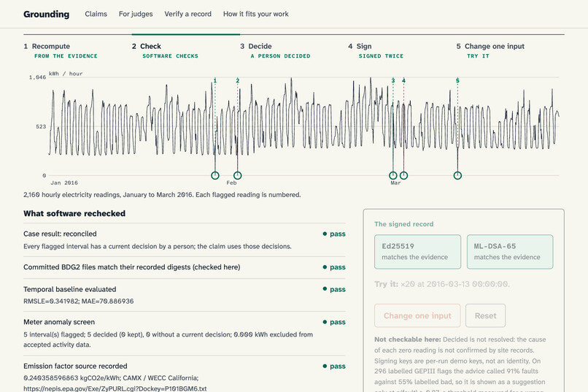The image size is (588, 392).
Task: Click the Reset button
Action: 486,315
